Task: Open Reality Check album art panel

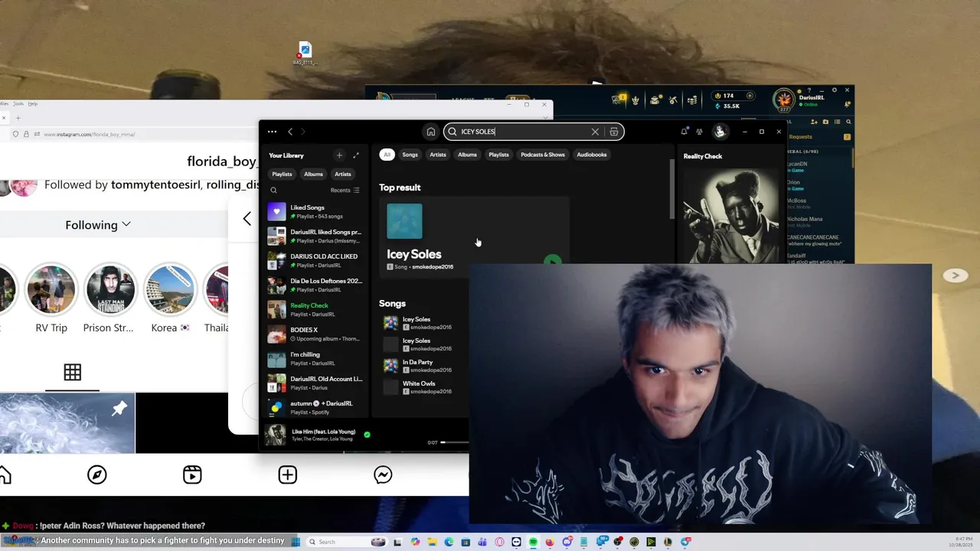Action: pos(730,215)
